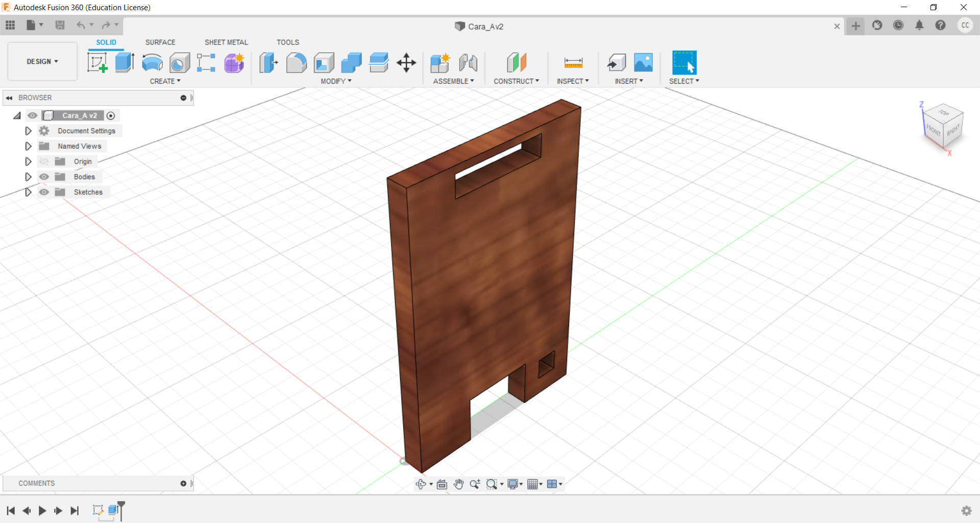Click the Fillet tool in Modify
Image resolution: width=980 pixels, height=523 pixels.
point(296,63)
